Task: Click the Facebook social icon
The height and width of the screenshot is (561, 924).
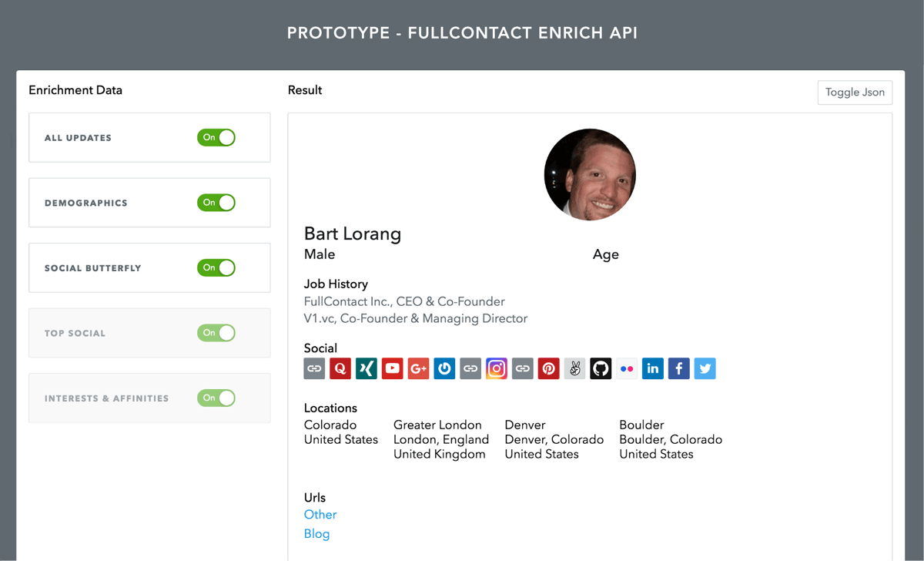Action: pyautogui.click(x=678, y=368)
